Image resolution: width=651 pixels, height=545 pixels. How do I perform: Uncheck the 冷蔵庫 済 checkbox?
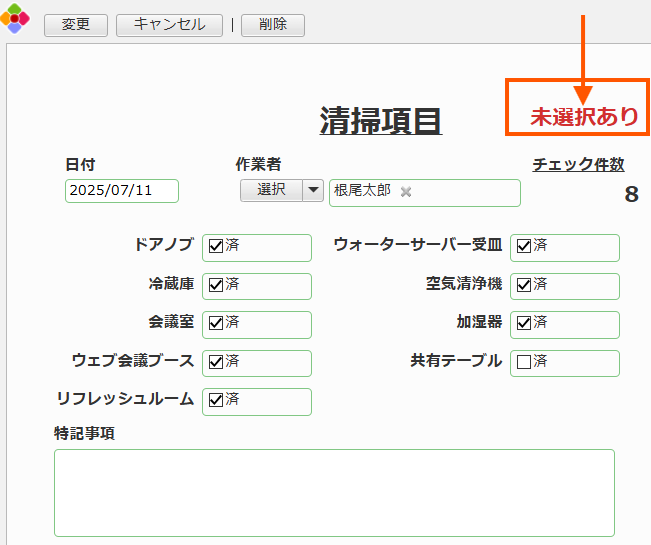coord(216,285)
